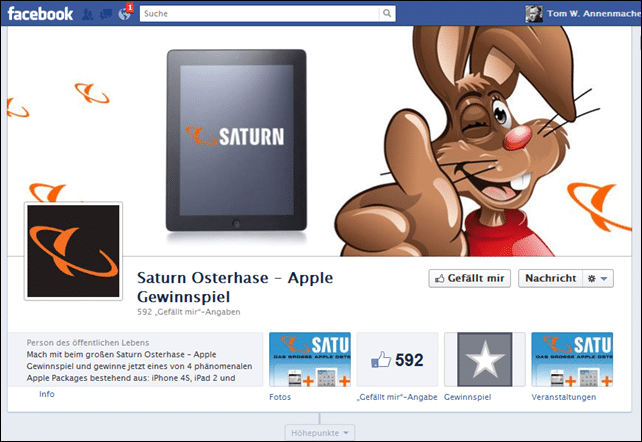Image resolution: width=642 pixels, height=442 pixels.
Task: Open the Fotos label link
Action: coord(280,397)
